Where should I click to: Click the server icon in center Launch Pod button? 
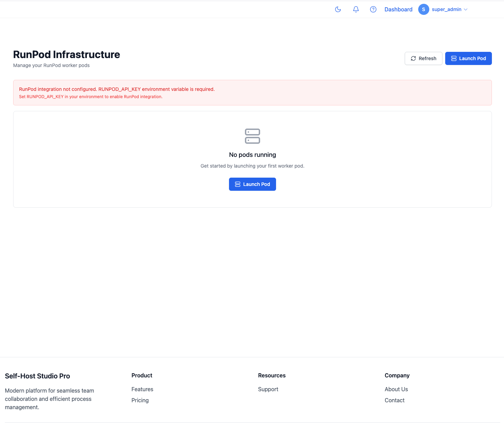(238, 184)
